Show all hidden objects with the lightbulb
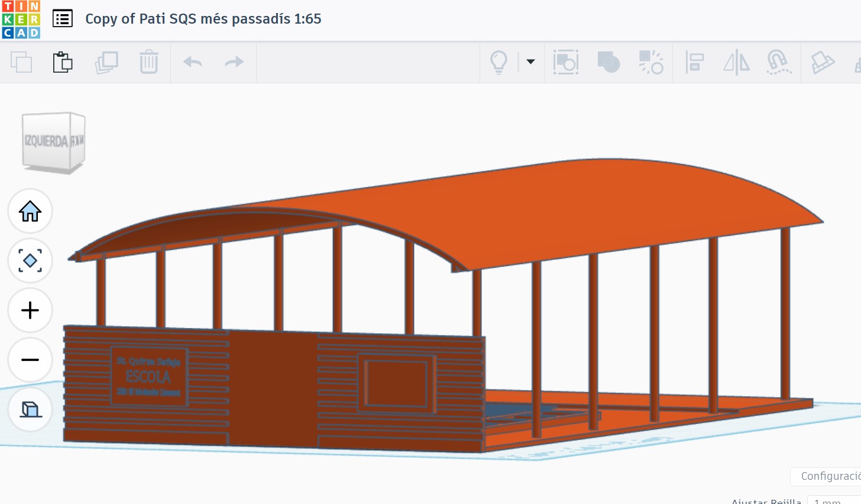 point(499,62)
